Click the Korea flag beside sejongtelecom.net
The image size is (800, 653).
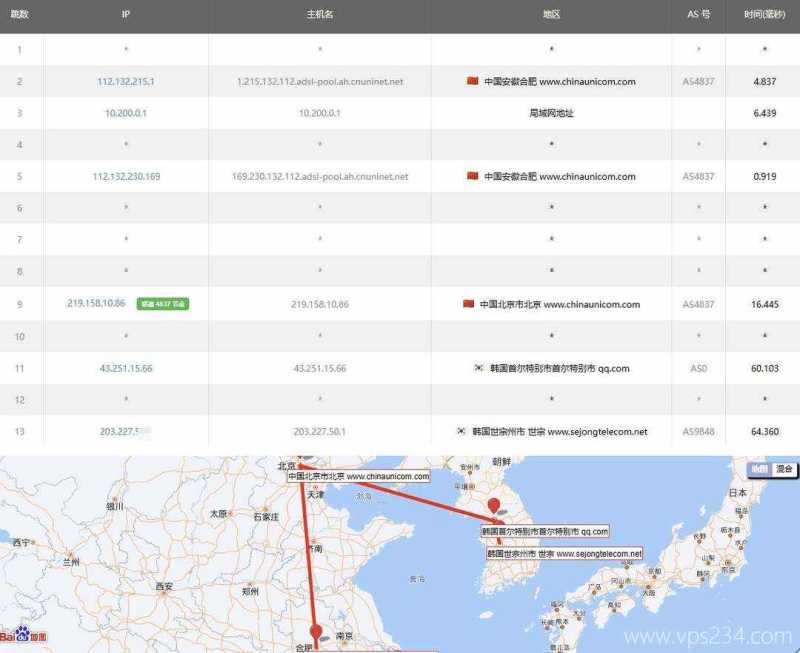462,432
